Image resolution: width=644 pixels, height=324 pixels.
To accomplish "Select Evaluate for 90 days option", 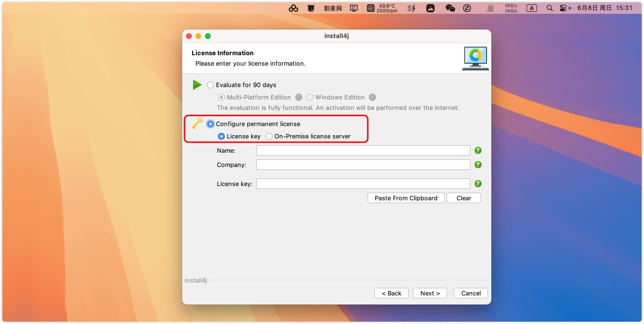I will 211,85.
